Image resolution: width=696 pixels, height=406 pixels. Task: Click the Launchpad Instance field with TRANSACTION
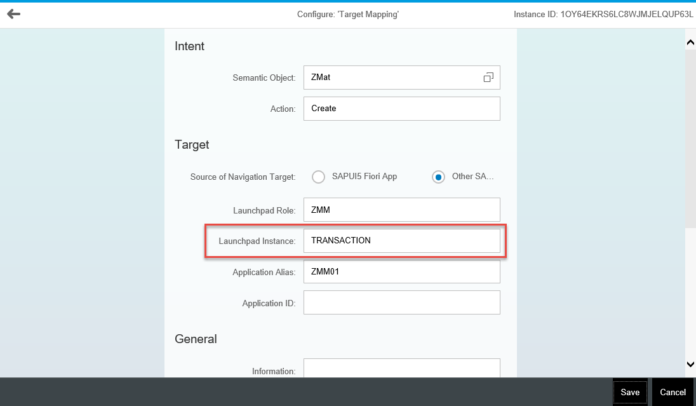[x=402, y=240]
